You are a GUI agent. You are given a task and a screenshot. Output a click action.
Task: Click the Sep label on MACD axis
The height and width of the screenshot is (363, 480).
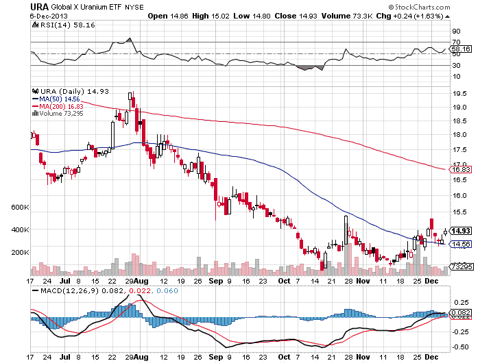[216, 357]
